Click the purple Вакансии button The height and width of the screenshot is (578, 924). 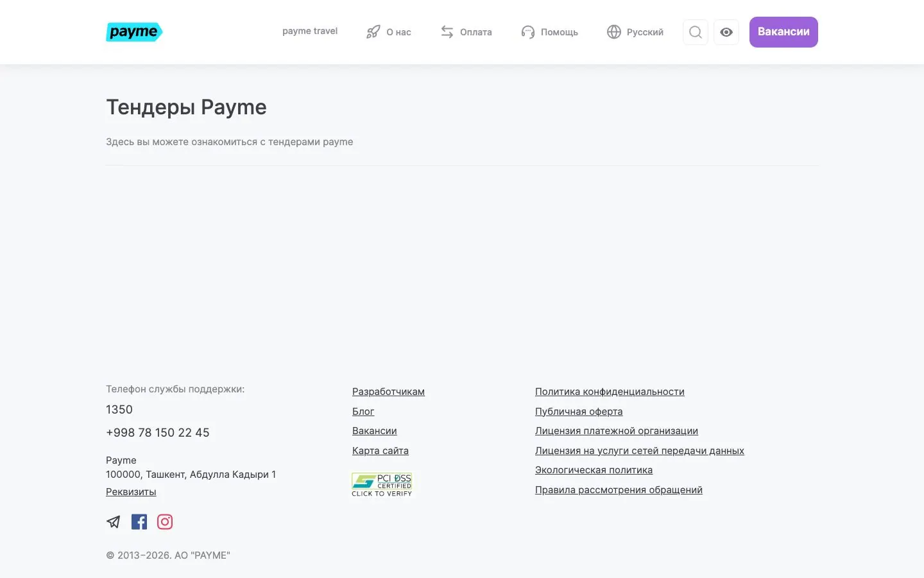coord(783,32)
